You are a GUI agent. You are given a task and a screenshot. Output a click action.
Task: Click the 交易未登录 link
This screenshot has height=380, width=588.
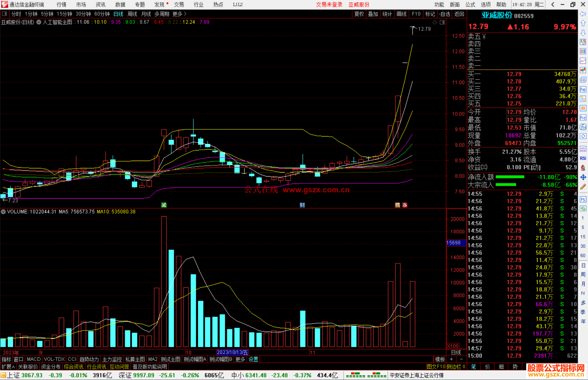click(329, 4)
